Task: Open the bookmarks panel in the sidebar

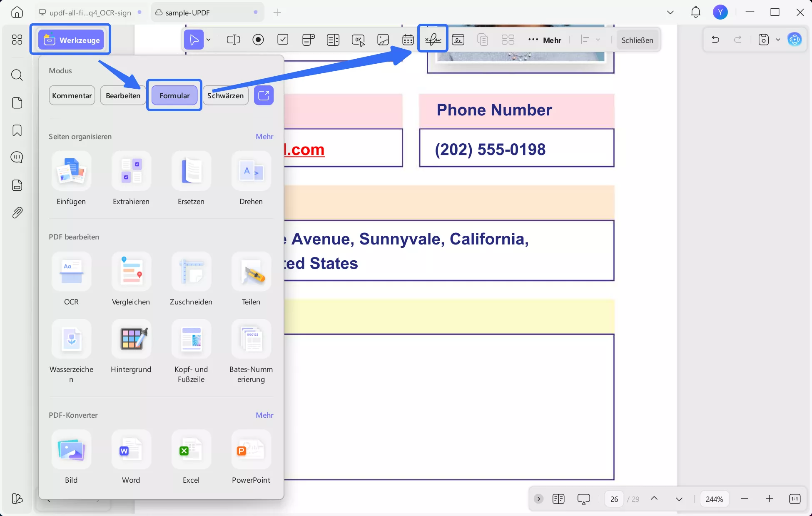Action: pyautogui.click(x=17, y=130)
